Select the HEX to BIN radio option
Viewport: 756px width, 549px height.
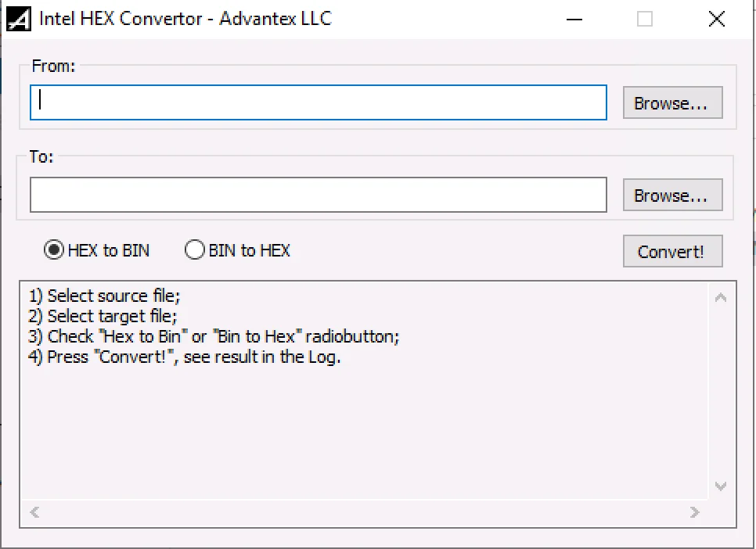(54, 250)
